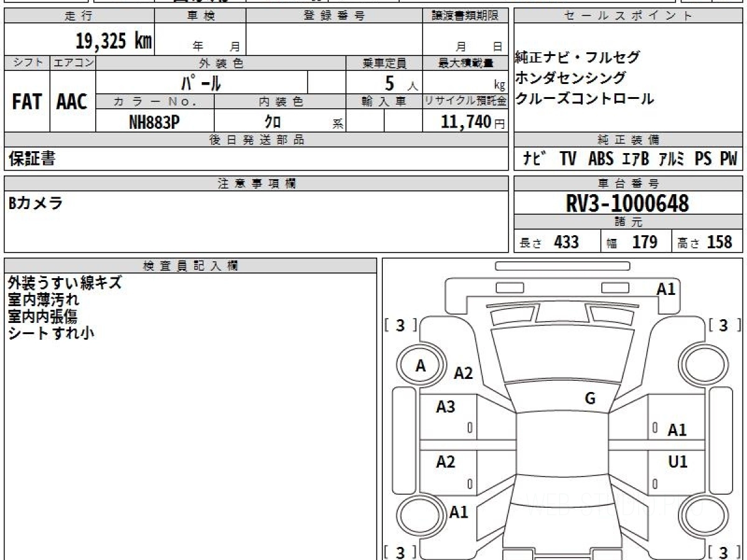This screenshot has width=747, height=560.
Task: Select the AAC air conditioner cell
Action: 73,101
